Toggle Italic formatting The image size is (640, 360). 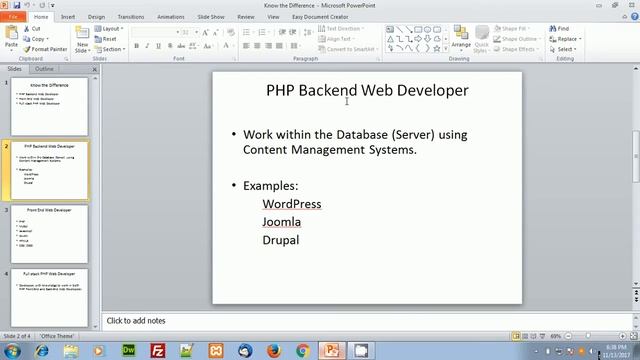[x=147, y=46]
